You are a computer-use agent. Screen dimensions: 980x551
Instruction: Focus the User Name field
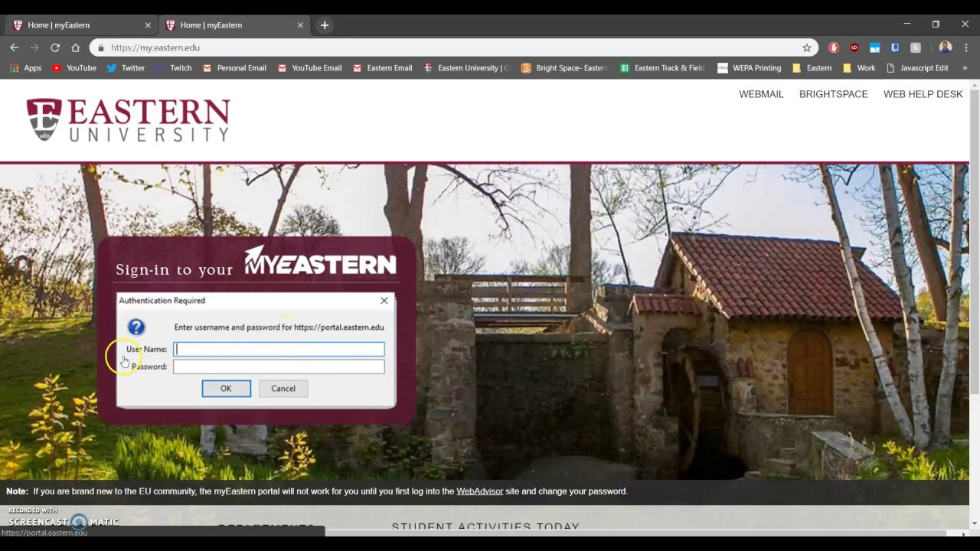tap(279, 349)
